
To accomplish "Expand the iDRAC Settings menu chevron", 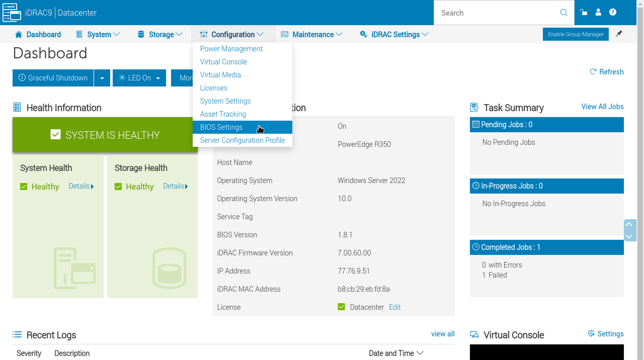I will click(425, 34).
